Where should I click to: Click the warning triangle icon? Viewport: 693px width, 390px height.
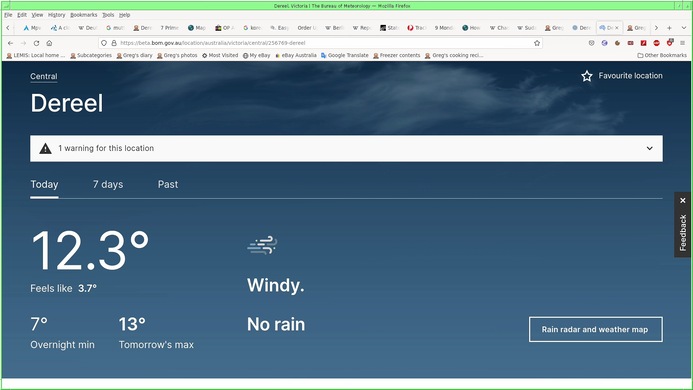tap(45, 149)
